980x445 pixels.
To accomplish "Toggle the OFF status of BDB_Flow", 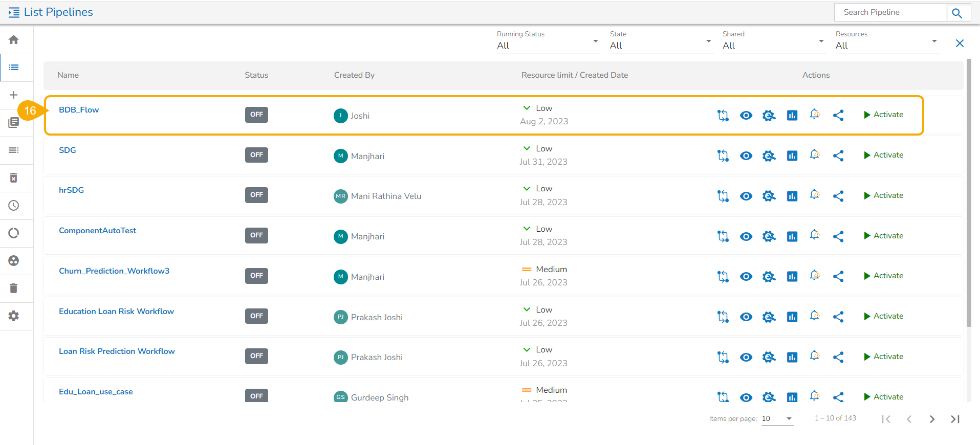I will click(x=256, y=115).
